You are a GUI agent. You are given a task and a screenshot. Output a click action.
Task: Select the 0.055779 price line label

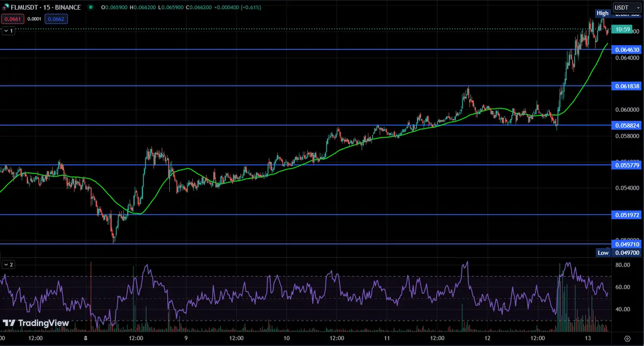(x=627, y=165)
